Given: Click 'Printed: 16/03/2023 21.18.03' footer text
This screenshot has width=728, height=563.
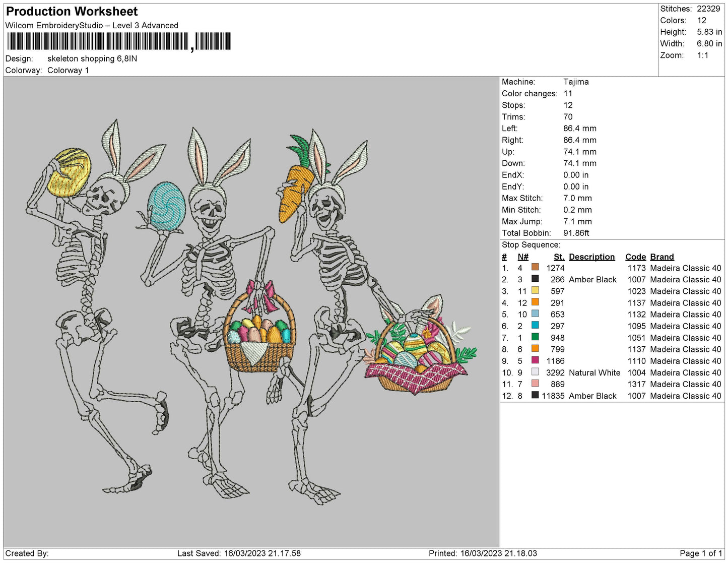Looking at the screenshot, I should (483, 553).
